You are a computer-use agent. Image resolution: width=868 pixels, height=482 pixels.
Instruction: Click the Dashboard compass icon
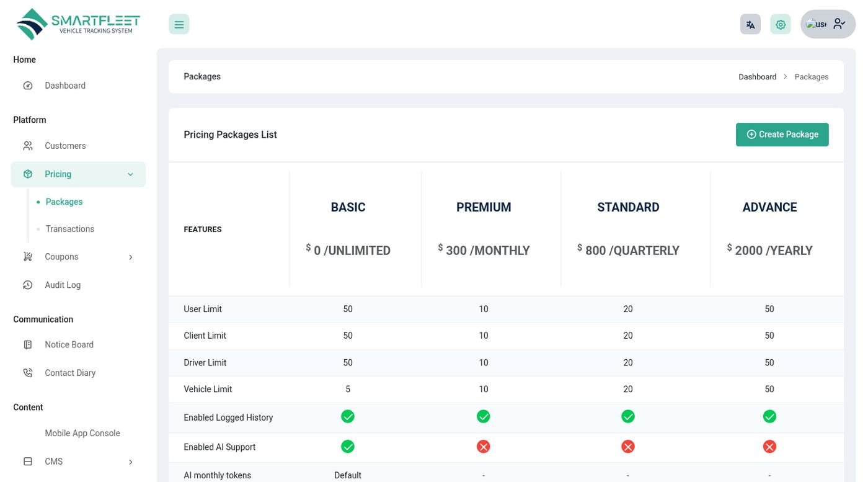28,86
